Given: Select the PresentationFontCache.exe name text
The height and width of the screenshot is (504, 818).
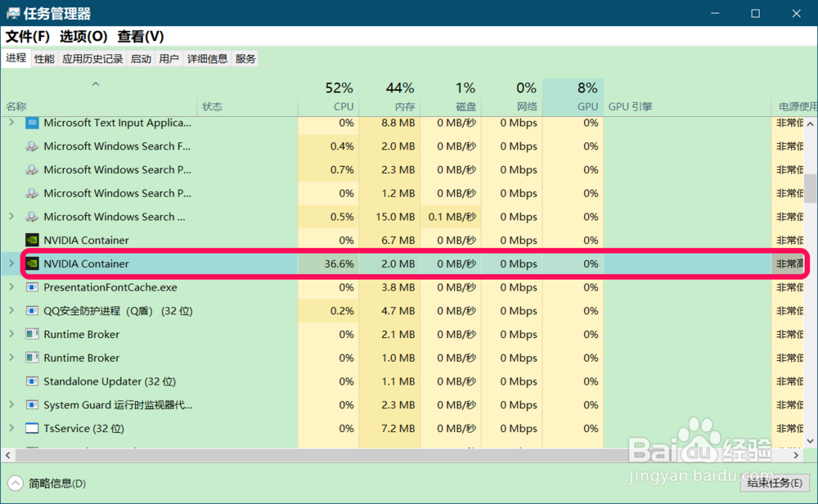Looking at the screenshot, I should click(x=110, y=287).
